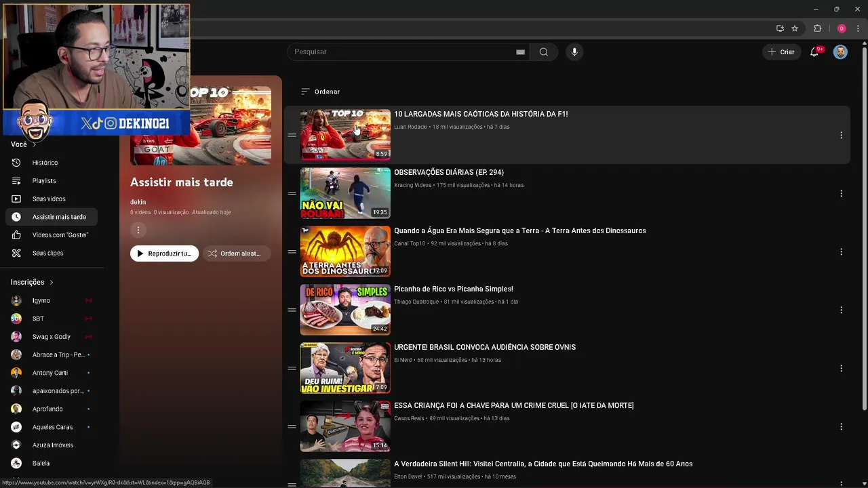The height and width of the screenshot is (488, 868).
Task: Open the Ordenar sort menu
Action: pyautogui.click(x=320, y=91)
